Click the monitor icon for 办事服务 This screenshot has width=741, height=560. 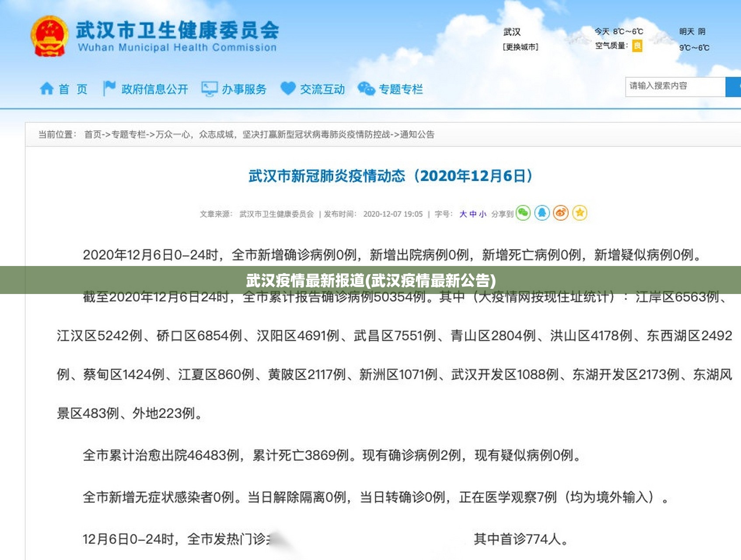[209, 89]
